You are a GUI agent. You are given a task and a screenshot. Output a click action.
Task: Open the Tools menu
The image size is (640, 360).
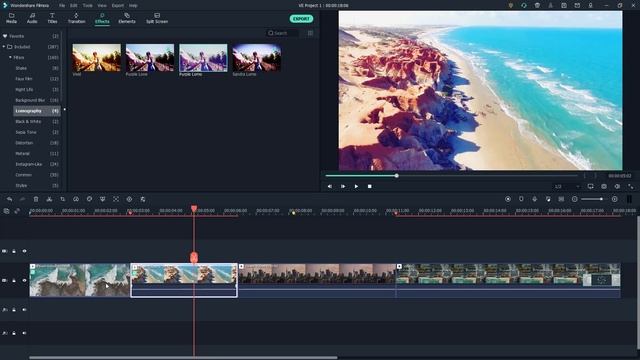[87, 6]
